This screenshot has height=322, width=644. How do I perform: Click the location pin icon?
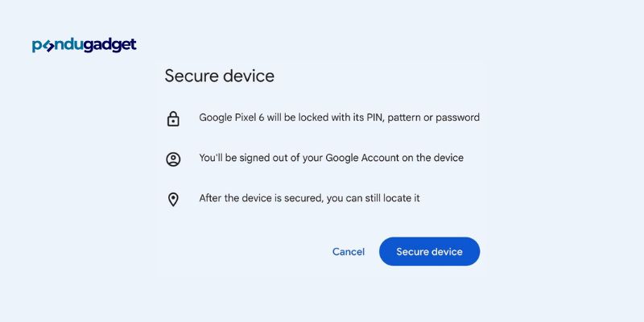[173, 200]
